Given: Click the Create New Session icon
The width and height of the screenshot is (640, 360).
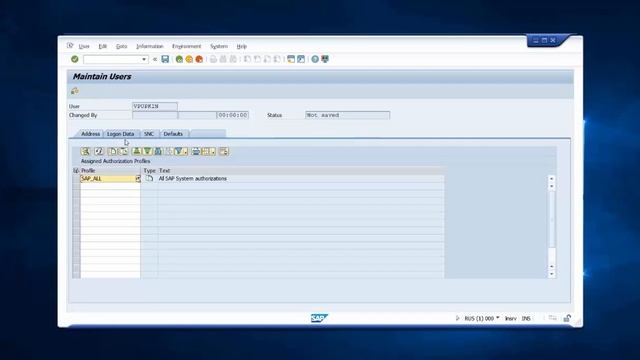Looking at the screenshot, I should coord(291,59).
